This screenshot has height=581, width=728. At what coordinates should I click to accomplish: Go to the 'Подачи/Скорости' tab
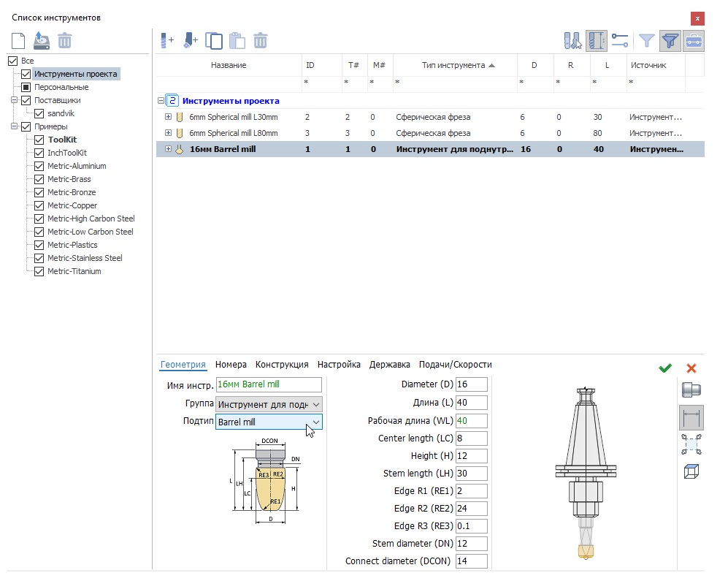pos(456,365)
